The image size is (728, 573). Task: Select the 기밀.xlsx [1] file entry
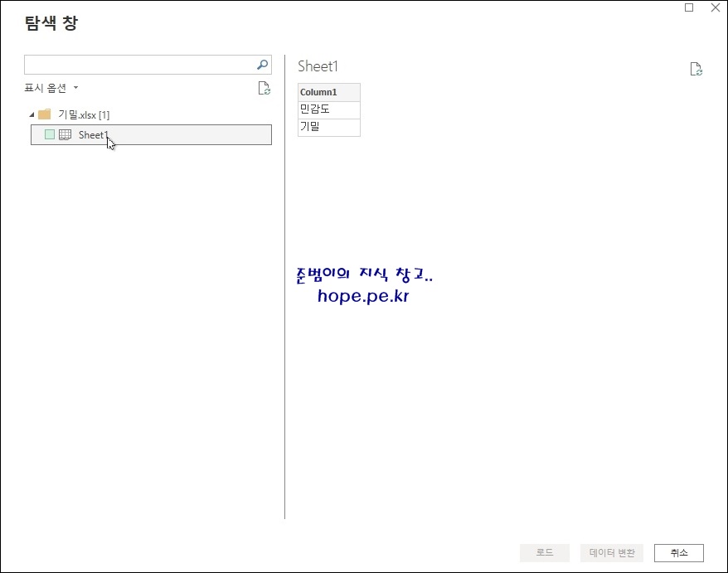(84, 114)
